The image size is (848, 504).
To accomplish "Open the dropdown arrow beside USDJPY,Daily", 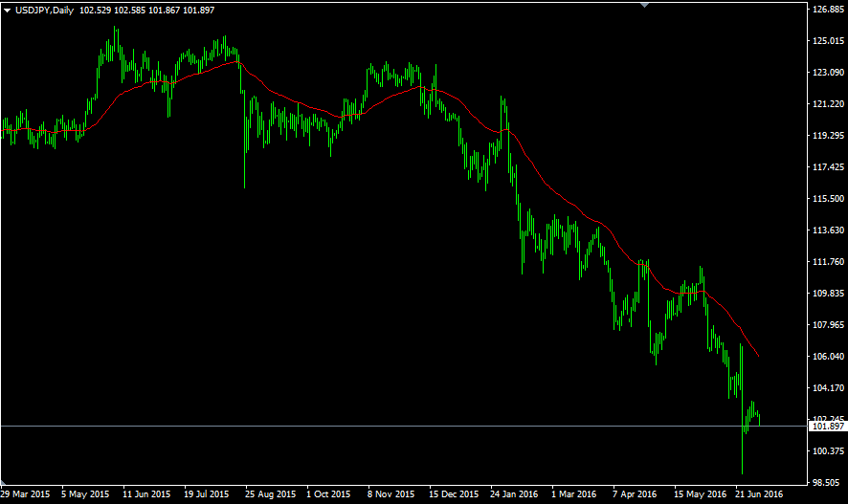I will [7, 11].
